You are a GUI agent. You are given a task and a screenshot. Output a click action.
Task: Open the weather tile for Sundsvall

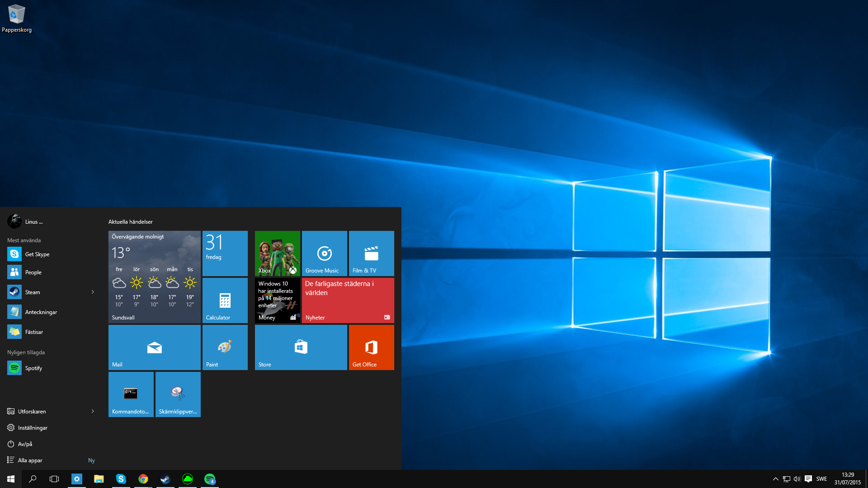click(154, 277)
